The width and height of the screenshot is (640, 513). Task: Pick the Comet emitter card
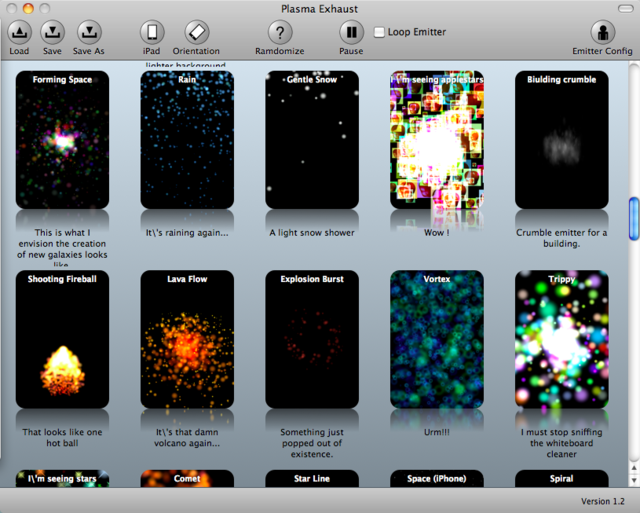pos(187,478)
